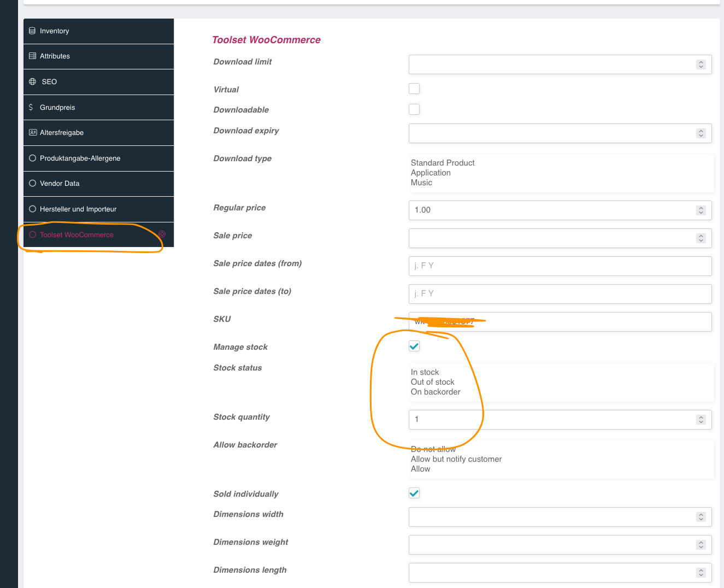Focus the Stock quantity input field
Image resolution: width=724 pixels, height=588 pixels.
[560, 420]
